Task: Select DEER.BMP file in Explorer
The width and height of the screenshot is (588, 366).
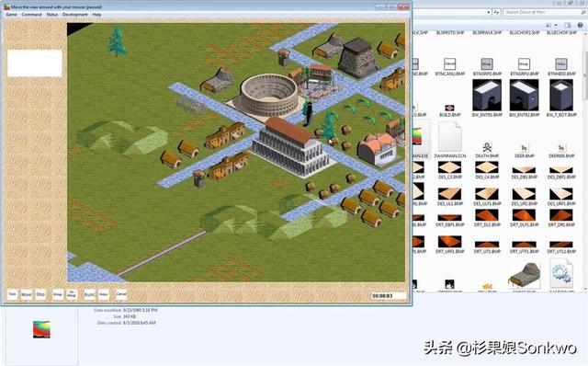Action: click(524, 150)
